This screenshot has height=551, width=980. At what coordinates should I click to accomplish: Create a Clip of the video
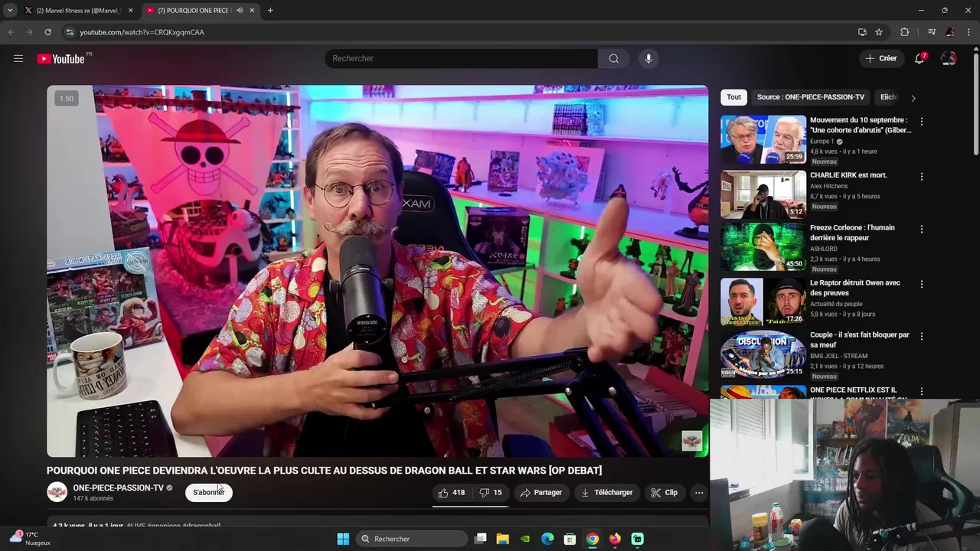(665, 493)
